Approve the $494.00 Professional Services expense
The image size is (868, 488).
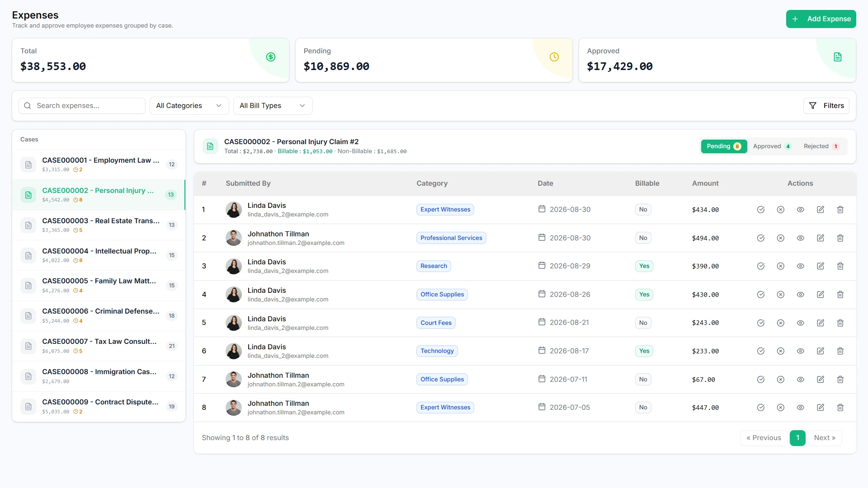tap(761, 238)
